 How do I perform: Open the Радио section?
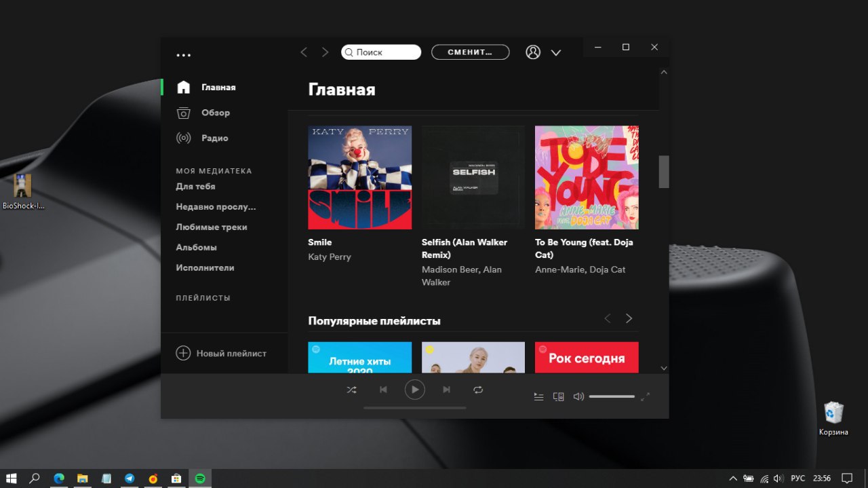[x=214, y=138]
